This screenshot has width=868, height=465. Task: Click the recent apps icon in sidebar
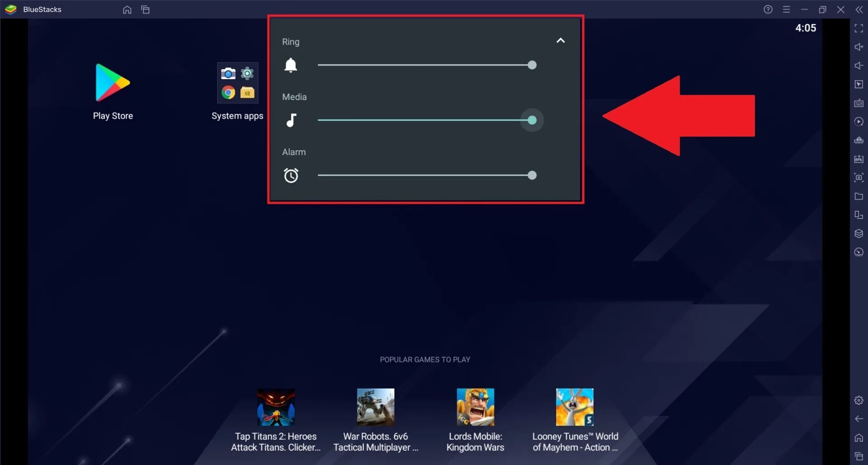pyautogui.click(x=859, y=456)
